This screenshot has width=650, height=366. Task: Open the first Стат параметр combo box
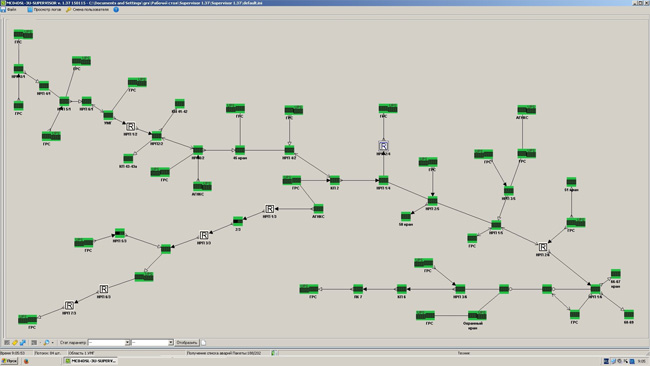(x=109, y=342)
